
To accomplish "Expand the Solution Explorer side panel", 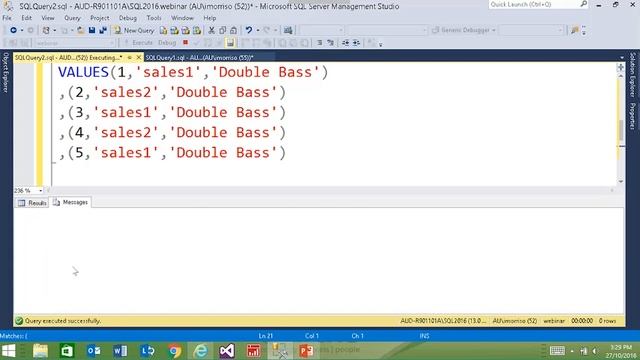I will (x=632, y=75).
